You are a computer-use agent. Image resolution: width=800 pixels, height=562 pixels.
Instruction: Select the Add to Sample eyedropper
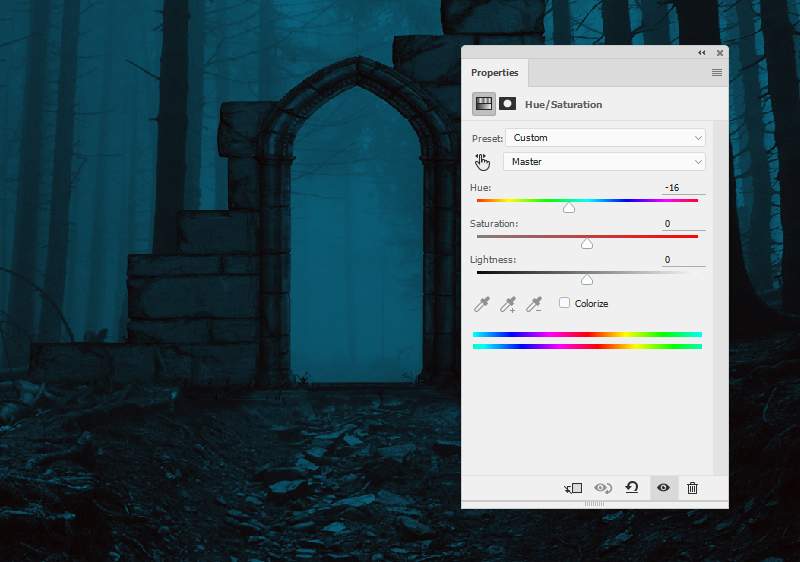pyautogui.click(x=508, y=303)
